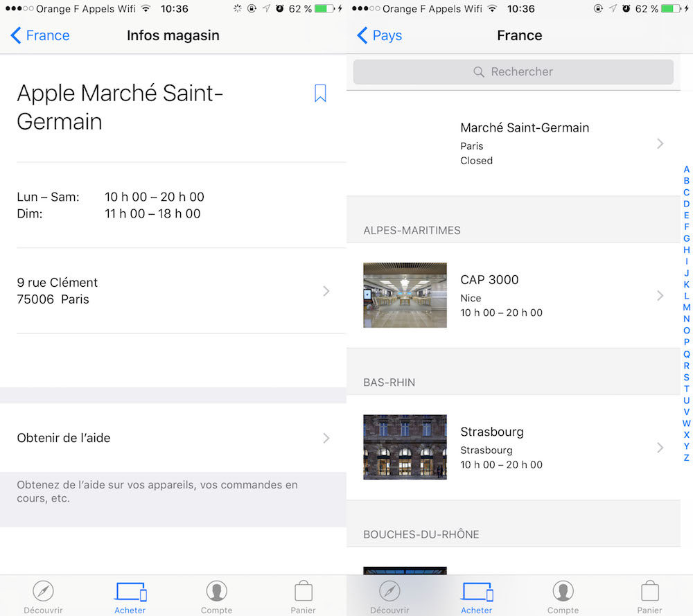Jump to letter A in index
This screenshot has width=693, height=616.
(686, 169)
